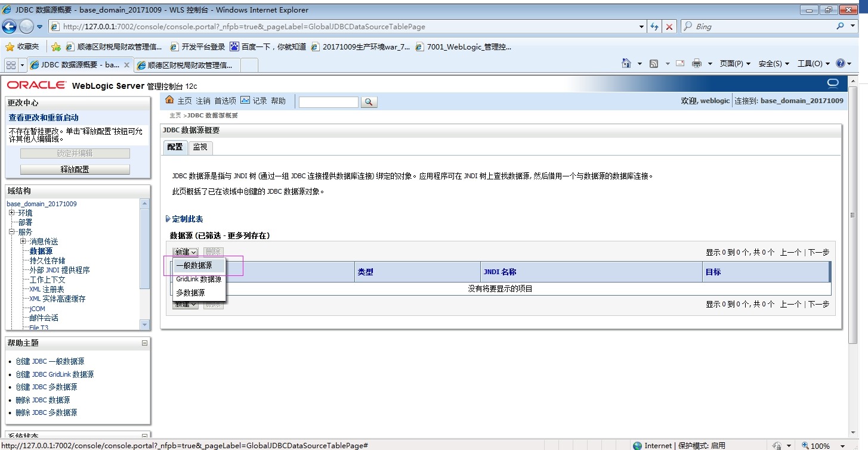Viewport: 868px width, 450px height.
Task: Select 持久性存储 in domain tree
Action: [47, 260]
